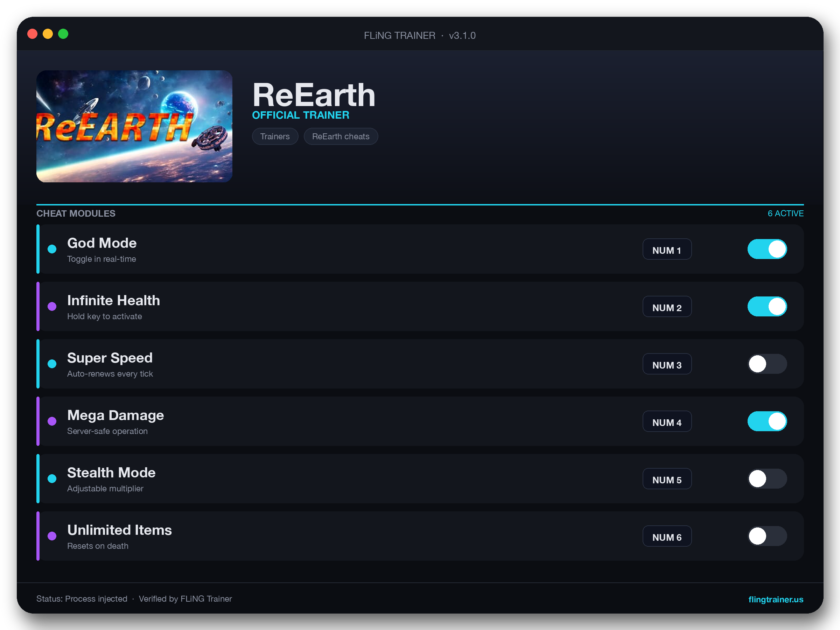840x630 pixels.
Task: Click the large ReEarth title heading
Action: 314,94
